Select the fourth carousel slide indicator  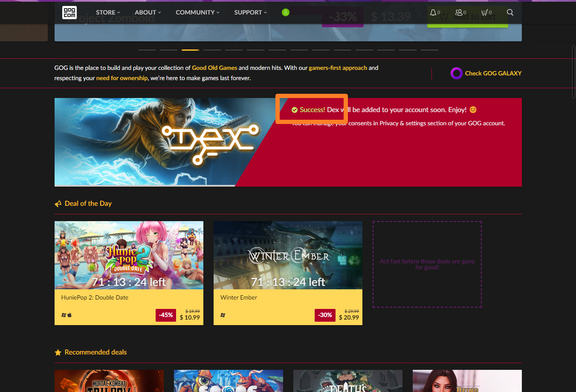click(212, 50)
